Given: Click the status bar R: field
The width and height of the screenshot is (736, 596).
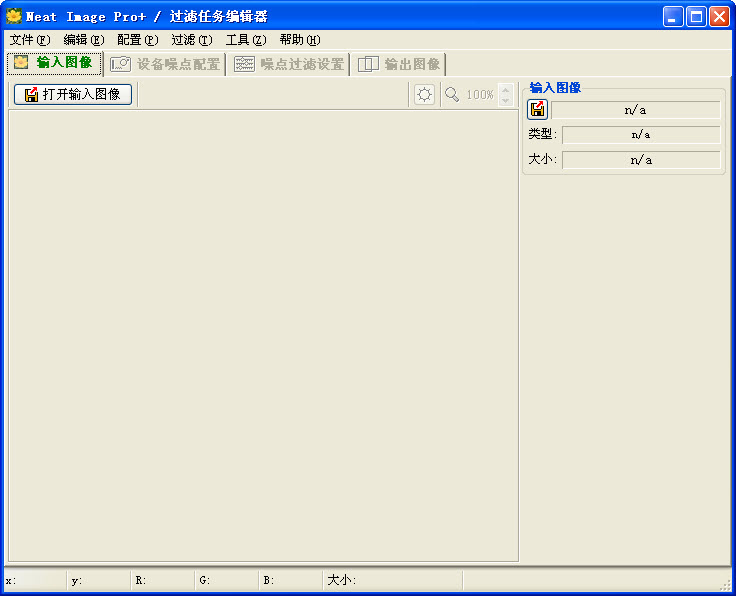Looking at the screenshot, I should (163, 581).
